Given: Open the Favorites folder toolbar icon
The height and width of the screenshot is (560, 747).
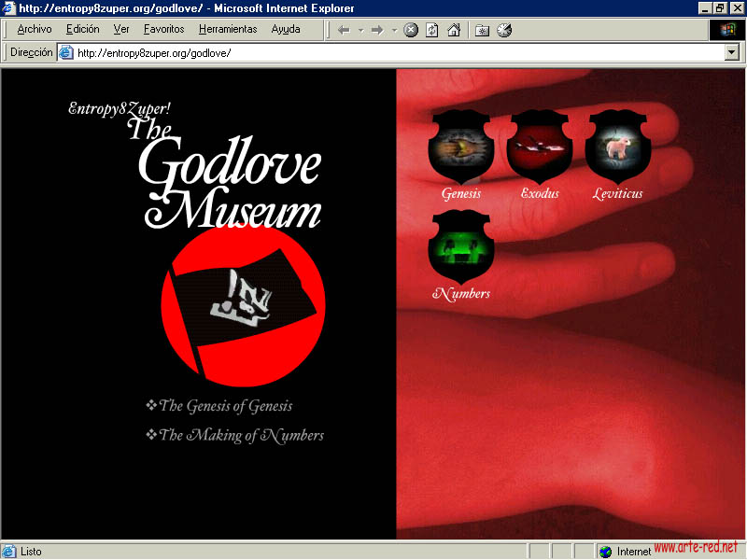Looking at the screenshot, I should click(x=483, y=30).
